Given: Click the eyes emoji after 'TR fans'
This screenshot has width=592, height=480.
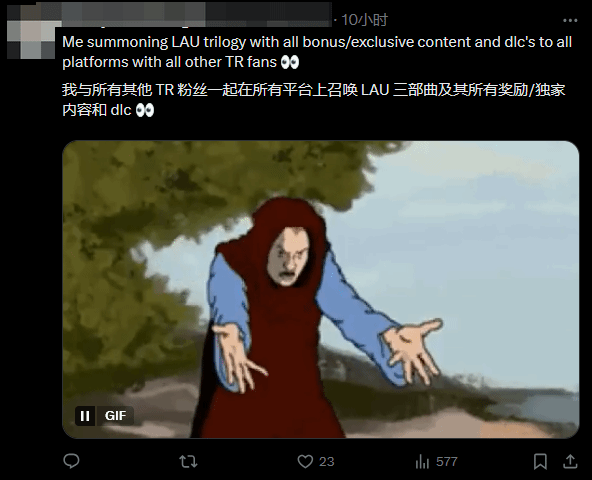Looking at the screenshot, I should coord(290,62).
